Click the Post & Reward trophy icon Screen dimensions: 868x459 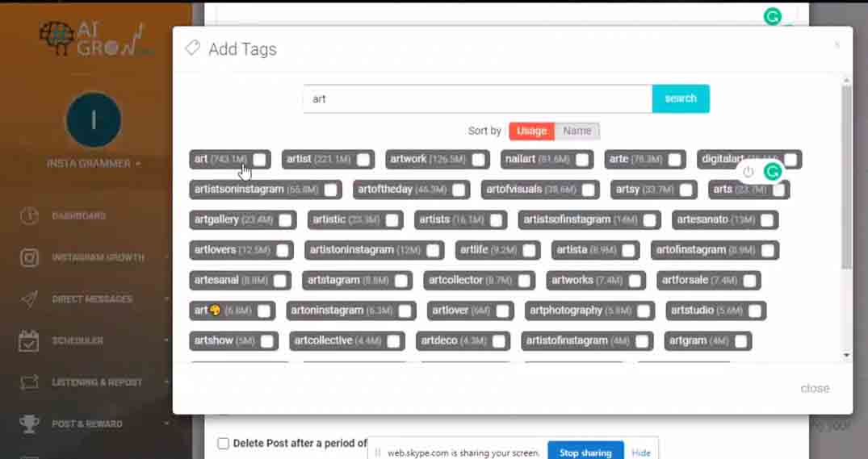pos(29,424)
